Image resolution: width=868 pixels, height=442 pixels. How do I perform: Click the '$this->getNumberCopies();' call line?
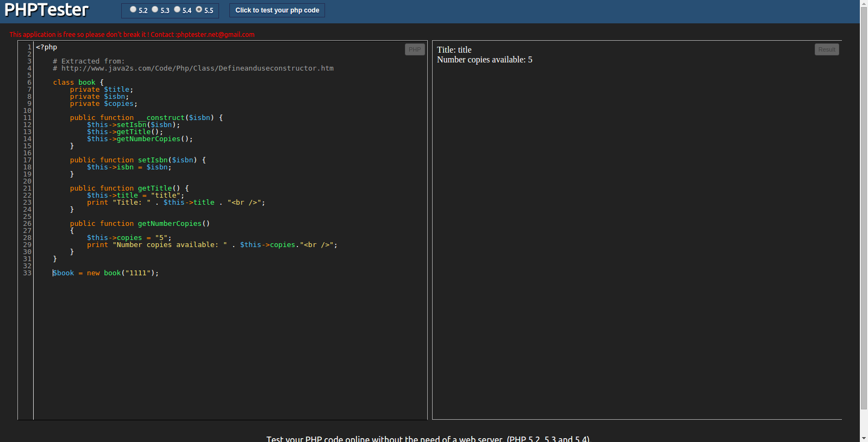(140, 139)
